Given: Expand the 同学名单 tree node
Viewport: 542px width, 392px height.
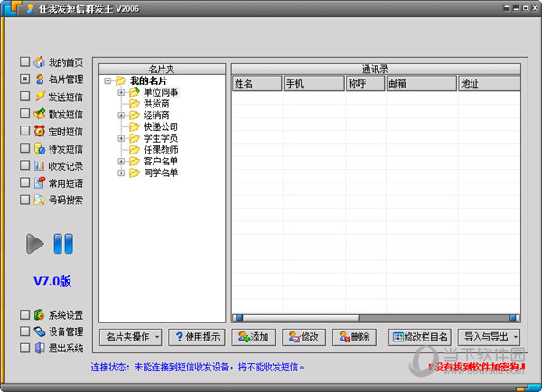Looking at the screenshot, I should click(121, 173).
